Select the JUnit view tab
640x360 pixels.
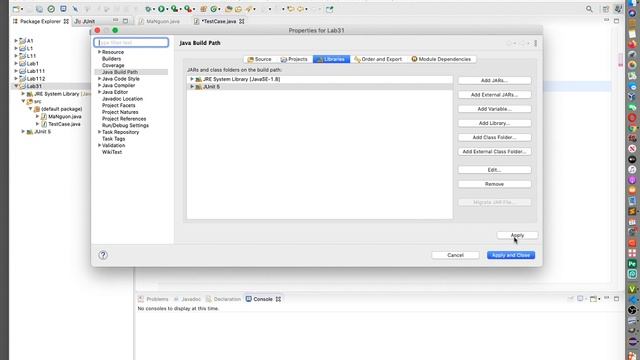pyautogui.click(x=85, y=21)
